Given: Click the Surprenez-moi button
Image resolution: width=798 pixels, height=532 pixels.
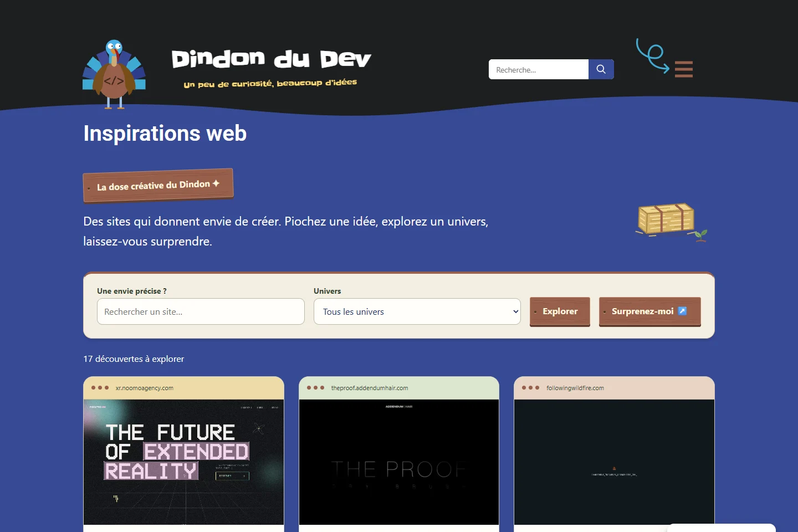Looking at the screenshot, I should point(650,311).
